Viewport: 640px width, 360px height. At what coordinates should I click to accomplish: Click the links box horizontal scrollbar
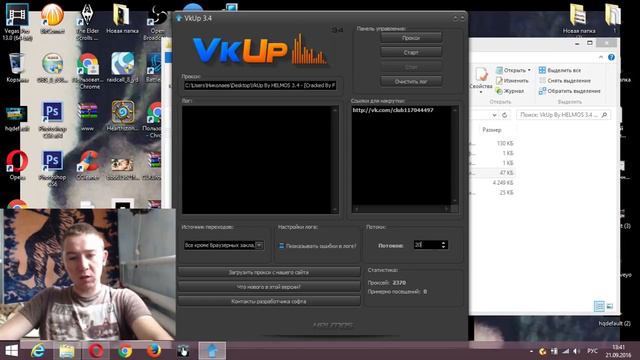click(x=401, y=209)
